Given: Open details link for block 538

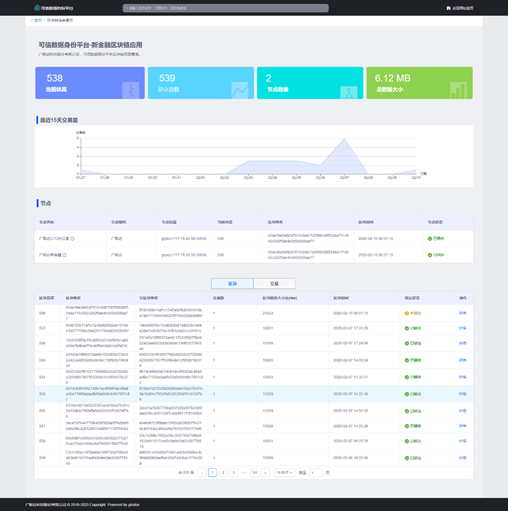Looking at the screenshot, I should [x=462, y=313].
